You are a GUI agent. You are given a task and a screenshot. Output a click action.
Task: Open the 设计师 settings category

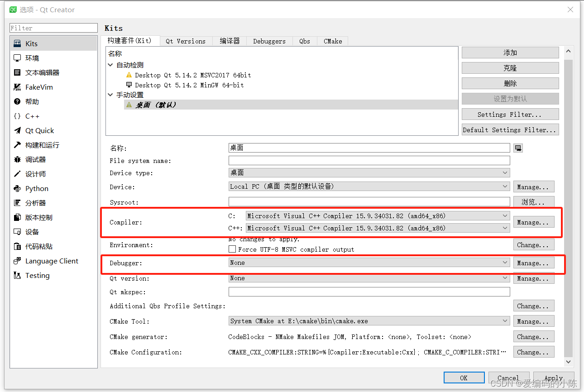click(x=53, y=174)
